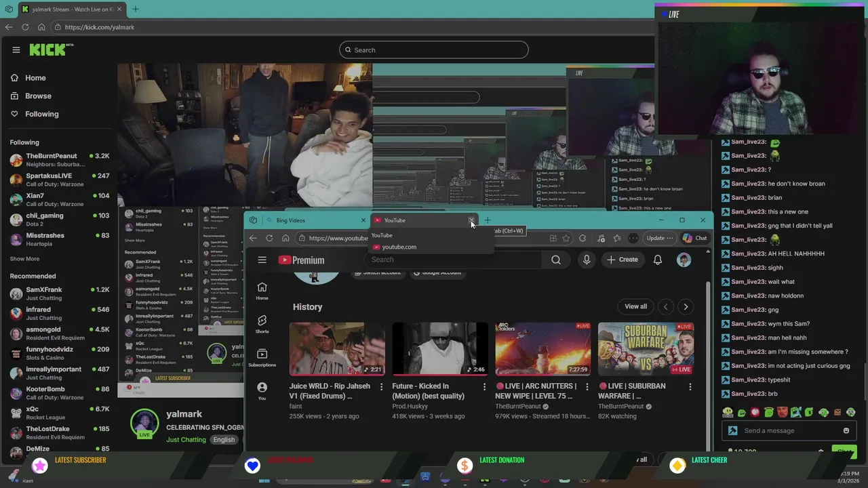Start YouTube voice search microphone
The image size is (868, 488).
tap(587, 260)
